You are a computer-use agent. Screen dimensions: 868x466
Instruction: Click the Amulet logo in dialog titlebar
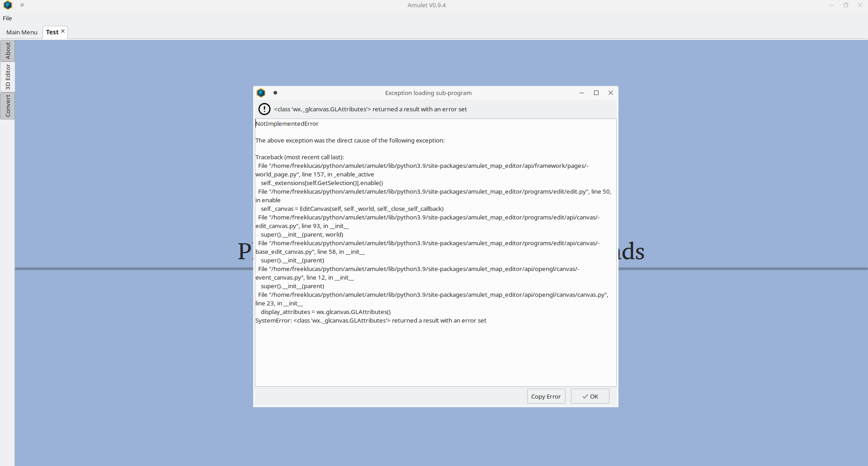(261, 93)
